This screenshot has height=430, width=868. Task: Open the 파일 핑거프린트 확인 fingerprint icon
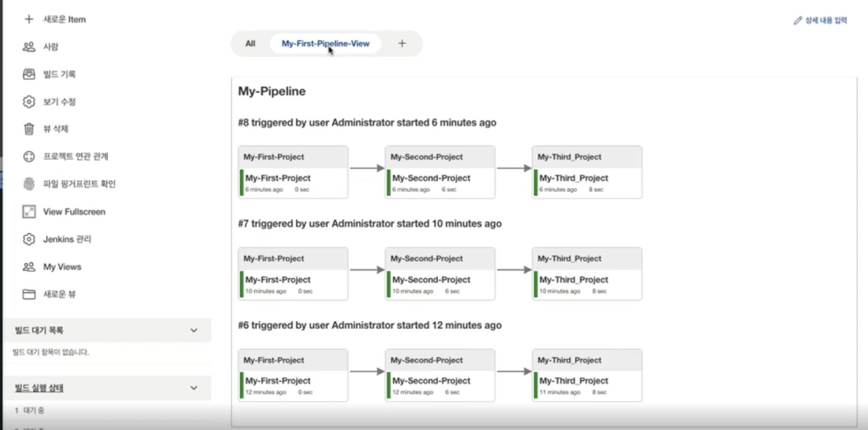tap(29, 184)
